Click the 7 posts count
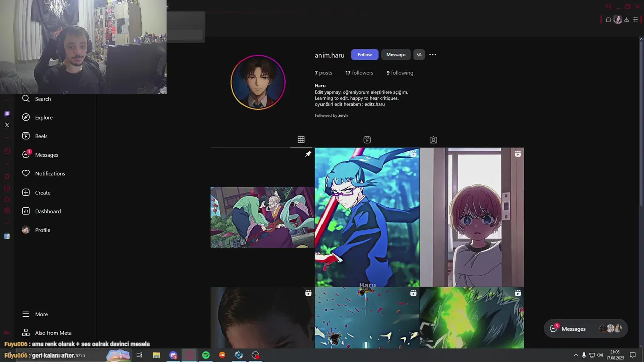 pyautogui.click(x=324, y=73)
